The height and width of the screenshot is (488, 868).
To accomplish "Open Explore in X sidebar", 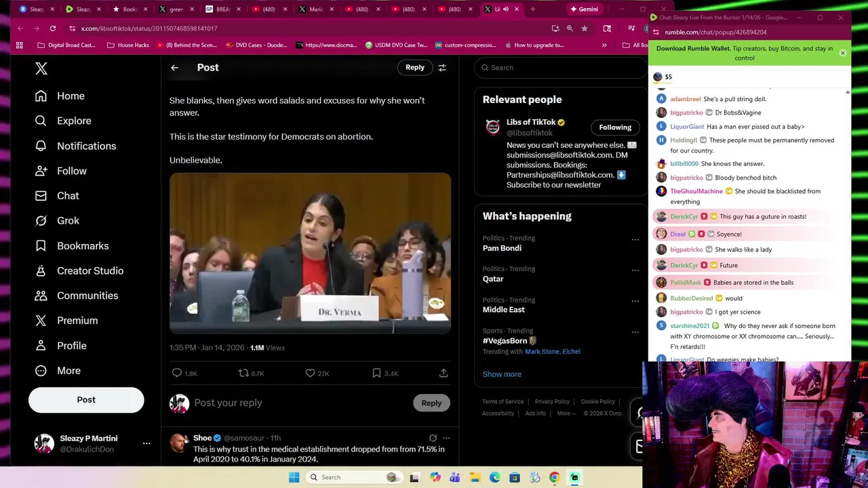I will (62, 121).
